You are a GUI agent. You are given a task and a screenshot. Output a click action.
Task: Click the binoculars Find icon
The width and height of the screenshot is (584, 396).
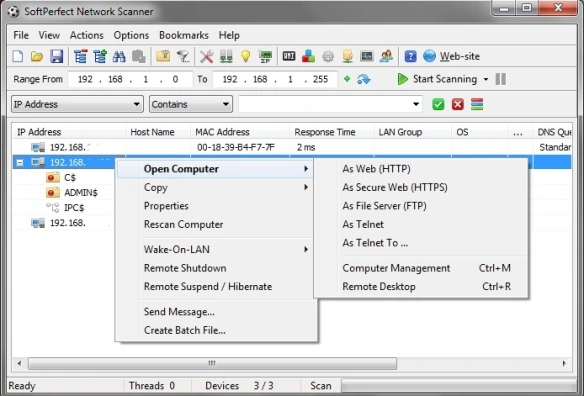click(119, 56)
